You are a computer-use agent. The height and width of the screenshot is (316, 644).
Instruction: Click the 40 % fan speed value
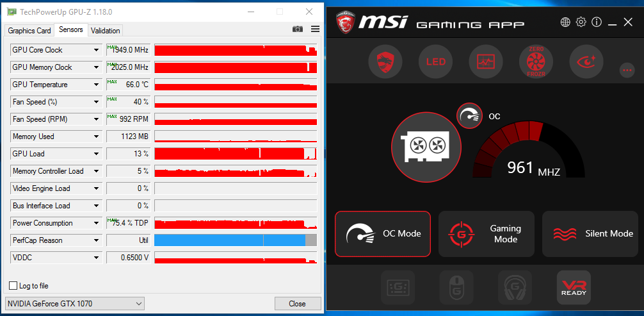pyautogui.click(x=128, y=102)
